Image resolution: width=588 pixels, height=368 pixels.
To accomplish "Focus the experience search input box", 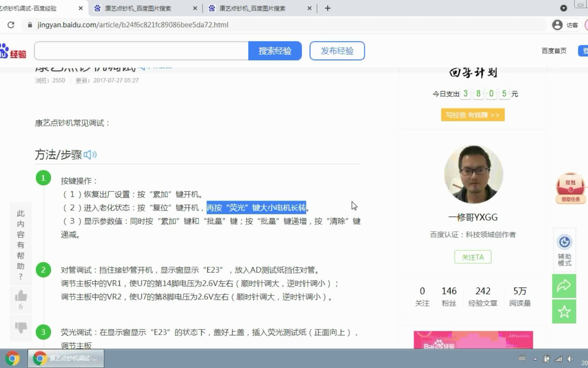I will (141, 51).
